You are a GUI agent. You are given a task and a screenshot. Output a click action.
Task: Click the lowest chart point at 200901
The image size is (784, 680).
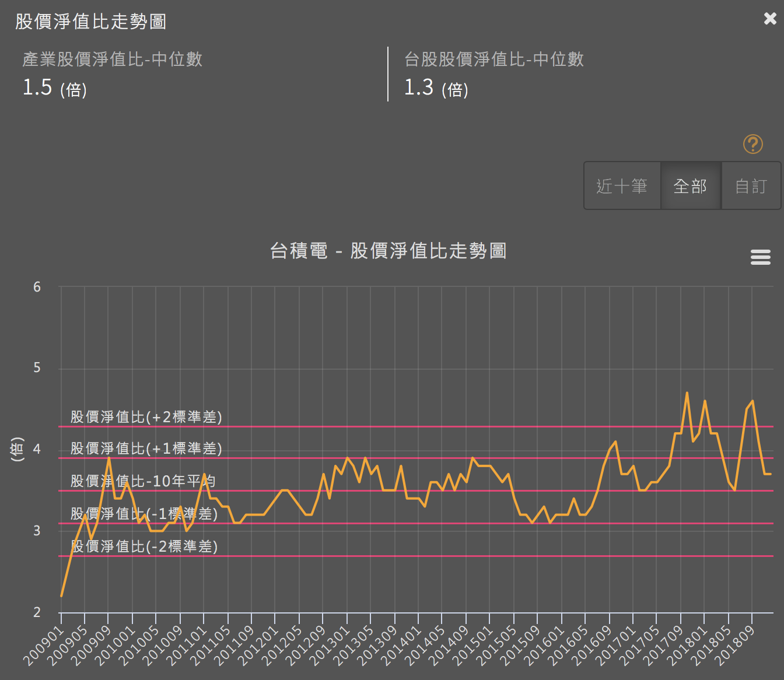pyautogui.click(x=61, y=596)
